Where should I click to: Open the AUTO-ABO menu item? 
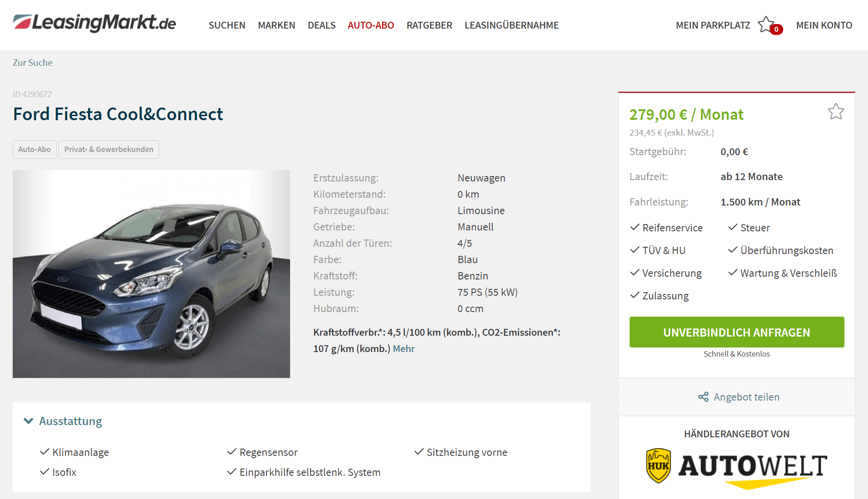371,25
